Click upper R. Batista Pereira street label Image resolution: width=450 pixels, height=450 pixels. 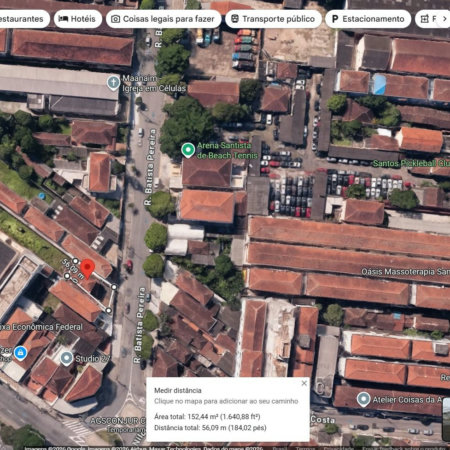point(150,167)
